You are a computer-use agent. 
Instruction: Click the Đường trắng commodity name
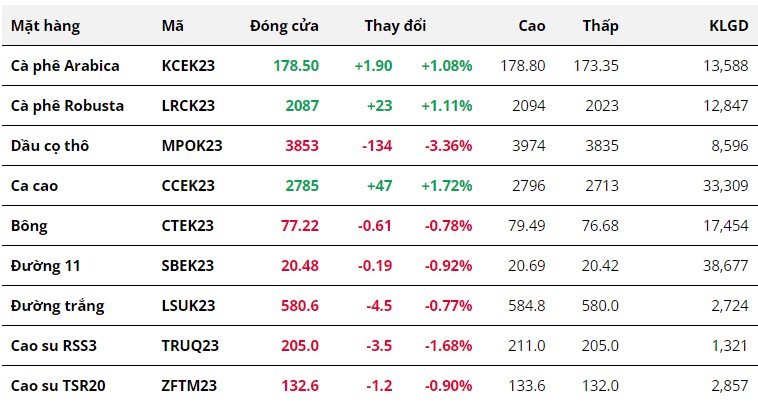(57, 305)
